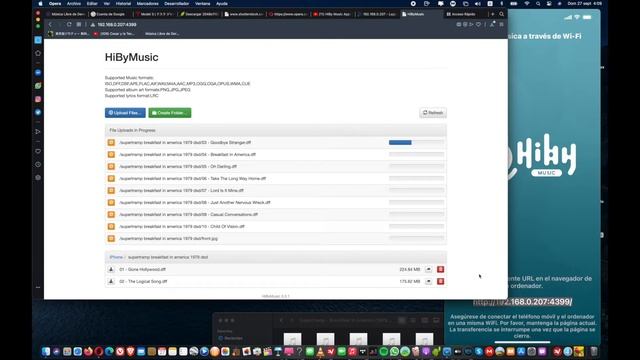Switch to the Acceso Rápido tab
Screen dimensions: 640x360
click(x=464, y=14)
